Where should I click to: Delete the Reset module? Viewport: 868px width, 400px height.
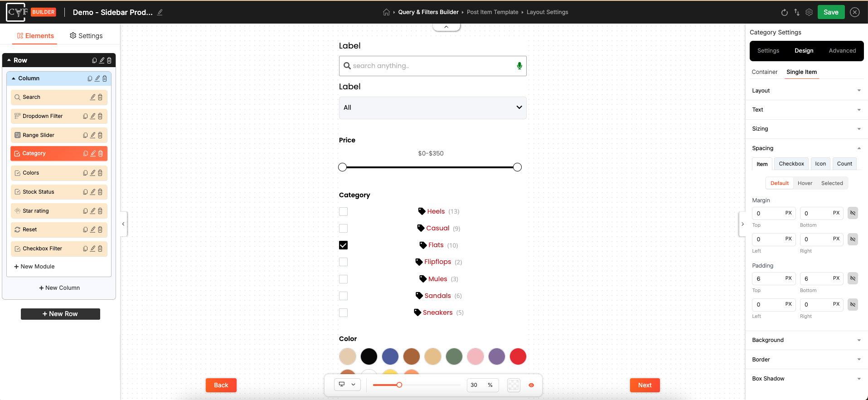(100, 229)
